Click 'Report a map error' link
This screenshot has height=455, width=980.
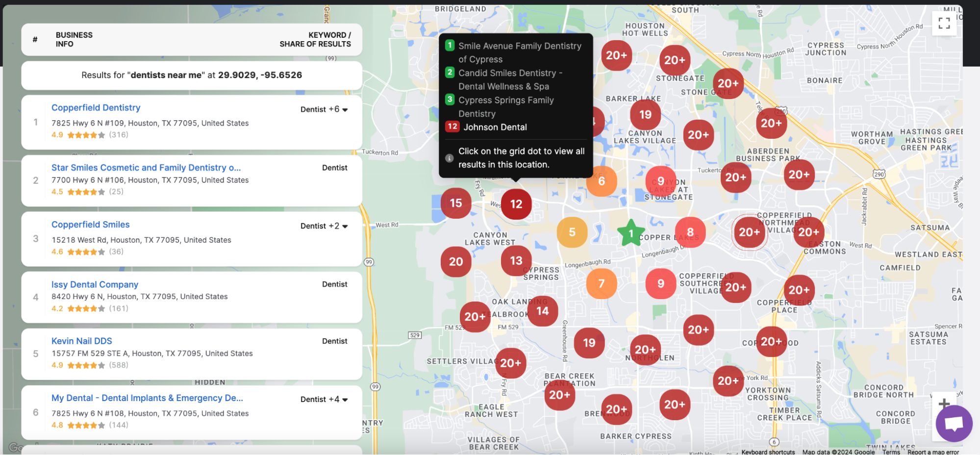coord(932,452)
